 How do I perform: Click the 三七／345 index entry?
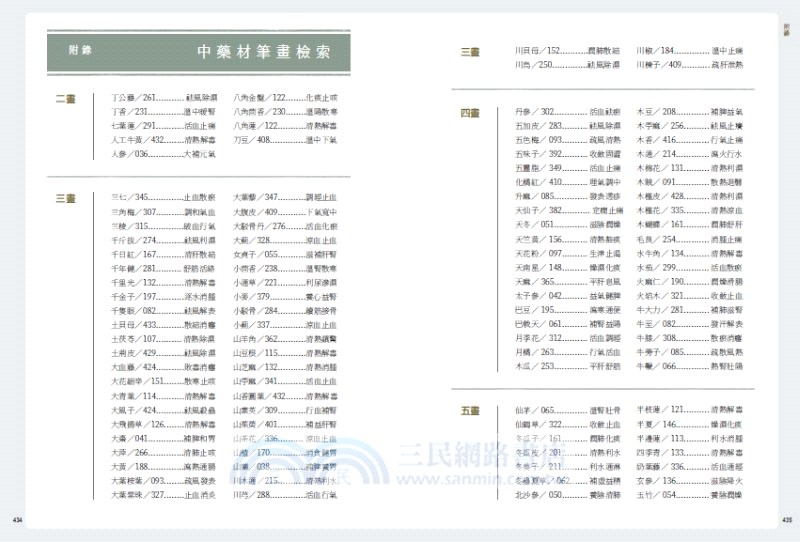164,197
